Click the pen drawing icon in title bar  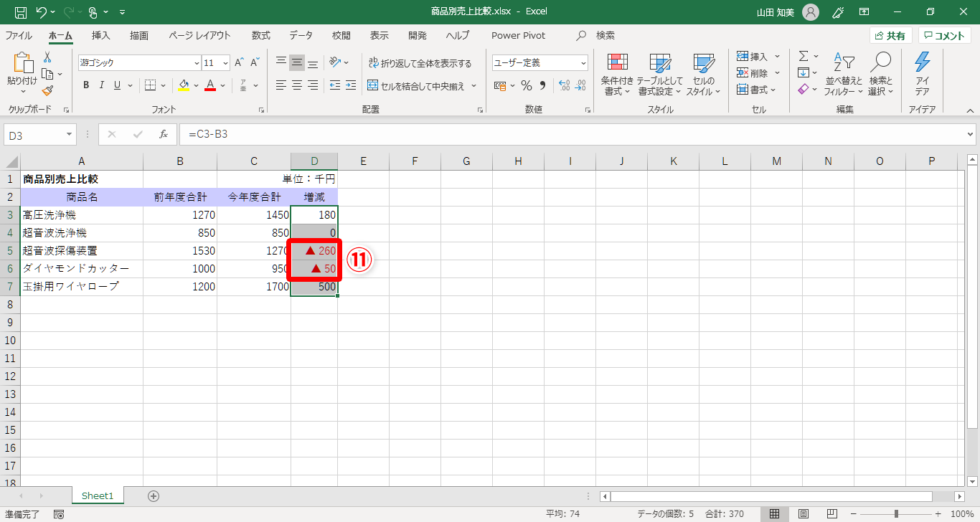coord(837,11)
